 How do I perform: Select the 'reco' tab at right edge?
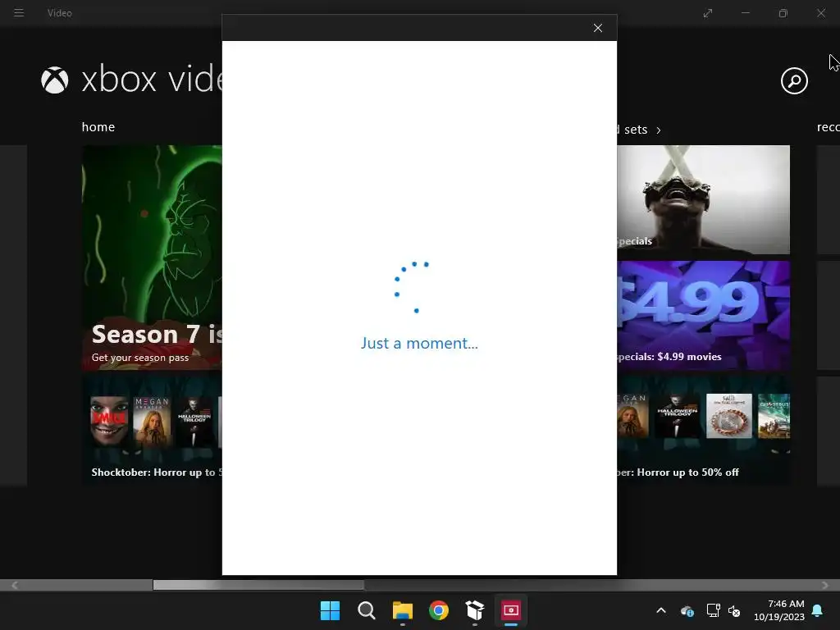(x=829, y=127)
